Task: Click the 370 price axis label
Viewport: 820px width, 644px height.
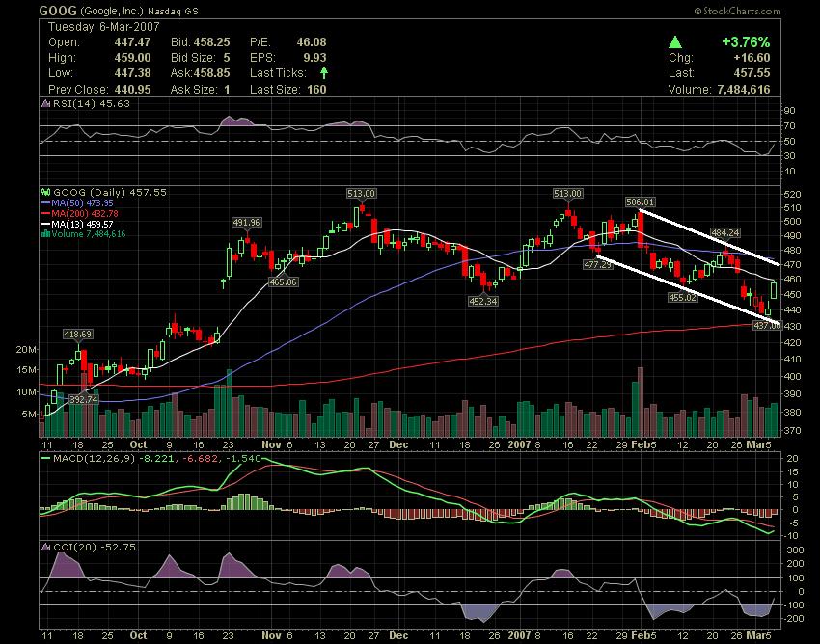Action: [x=793, y=431]
